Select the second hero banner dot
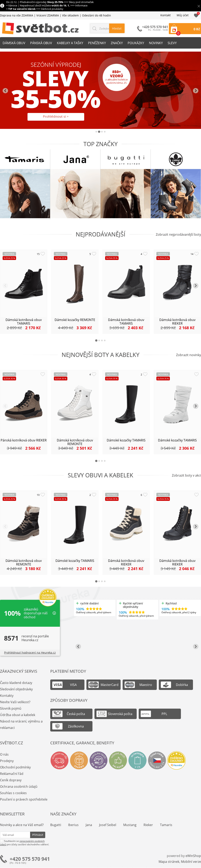Image resolution: width=201 pixels, height=868 pixels. 99,132
